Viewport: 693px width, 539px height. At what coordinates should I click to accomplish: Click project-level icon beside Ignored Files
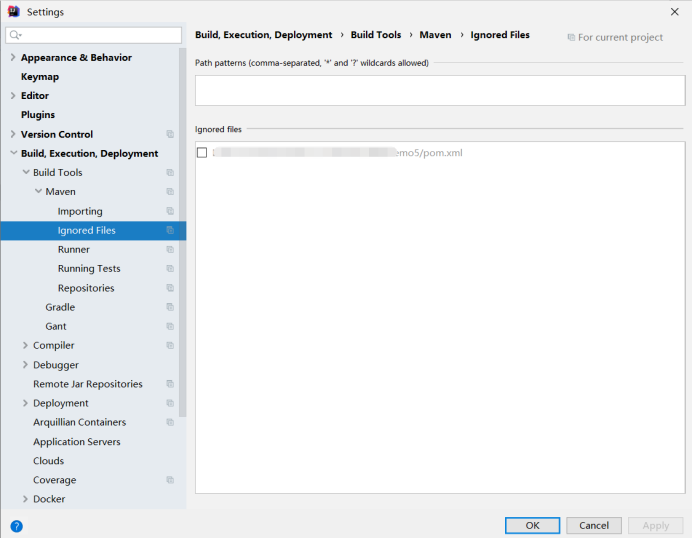[x=170, y=230]
